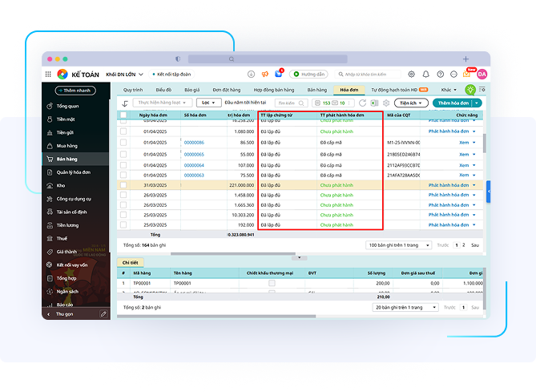Switch to the Báo giá tab

pyautogui.click(x=191, y=91)
